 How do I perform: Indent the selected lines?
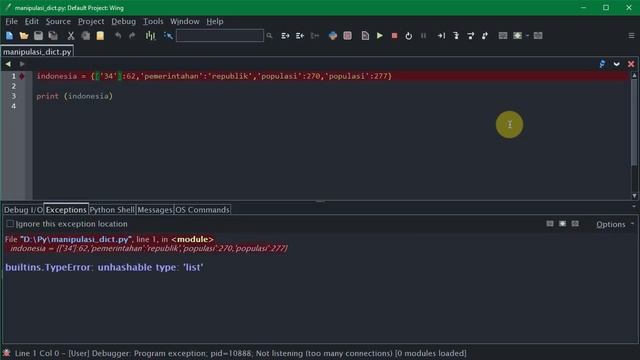[x=285, y=36]
